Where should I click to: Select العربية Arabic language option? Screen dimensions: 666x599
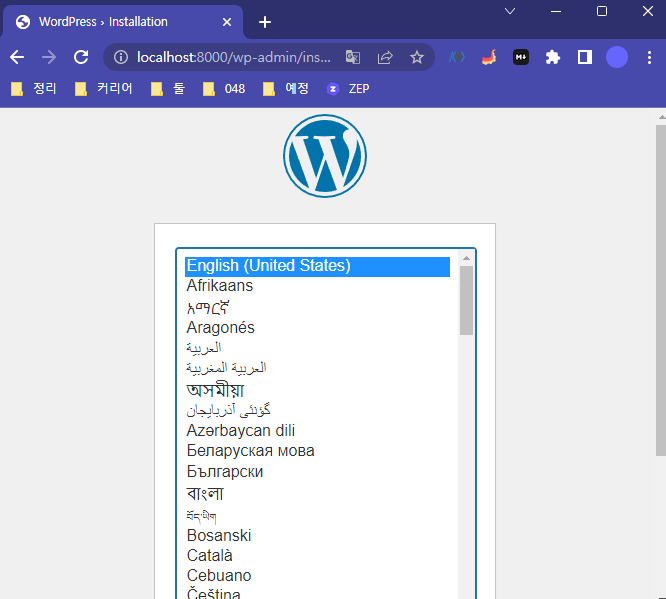(317, 348)
